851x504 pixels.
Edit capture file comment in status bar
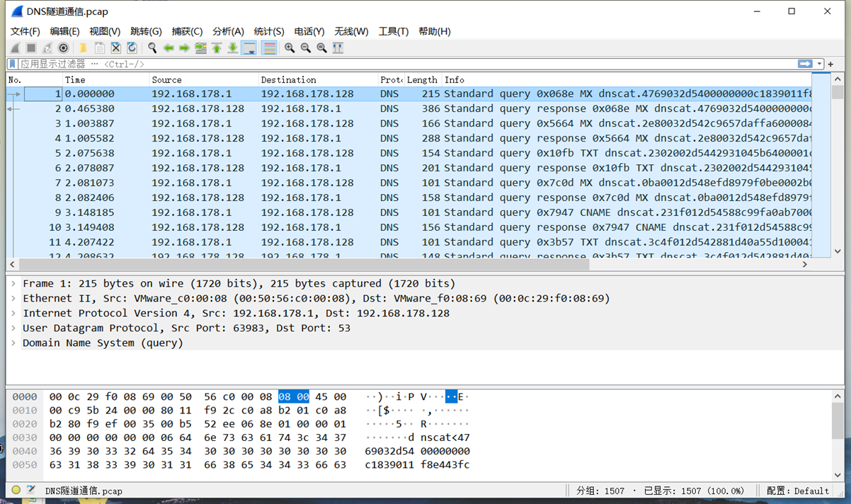(31, 490)
